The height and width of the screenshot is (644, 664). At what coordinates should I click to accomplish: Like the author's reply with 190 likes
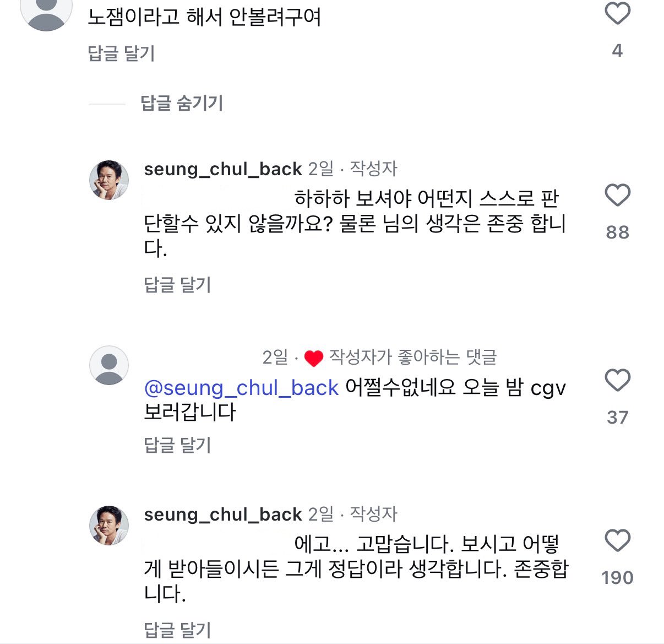coord(617,540)
